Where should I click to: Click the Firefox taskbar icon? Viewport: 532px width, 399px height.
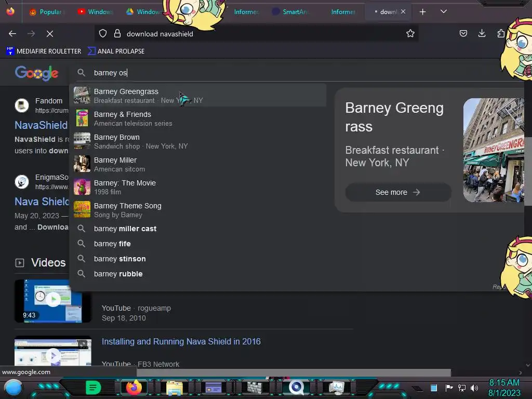coord(134,388)
